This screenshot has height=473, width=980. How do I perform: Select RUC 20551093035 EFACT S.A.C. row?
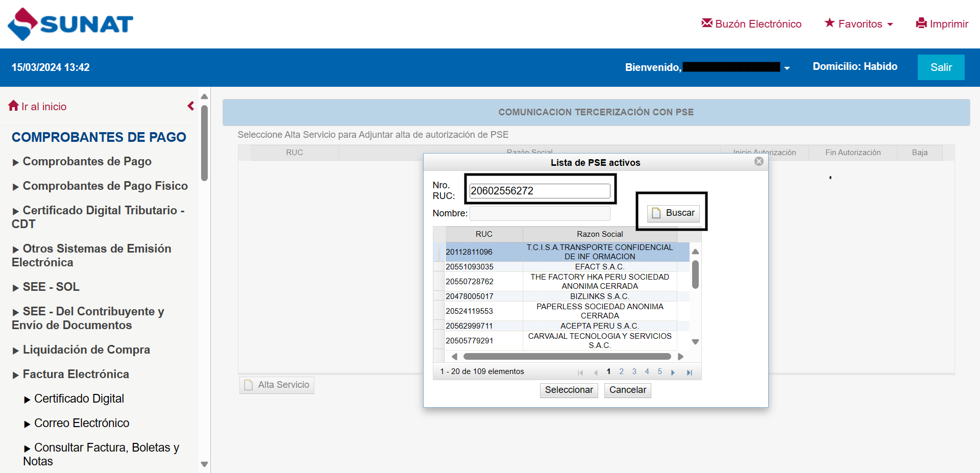click(561, 267)
